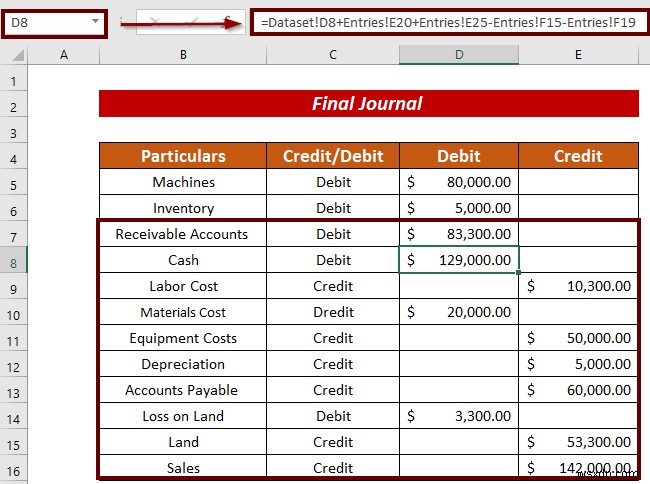This screenshot has height=484, width=650.
Task: Click the 83,300.00 debit value
Action: (x=459, y=234)
